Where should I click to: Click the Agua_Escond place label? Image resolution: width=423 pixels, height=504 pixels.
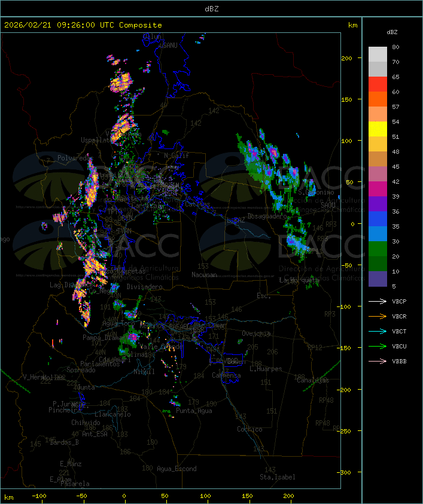tap(176, 469)
